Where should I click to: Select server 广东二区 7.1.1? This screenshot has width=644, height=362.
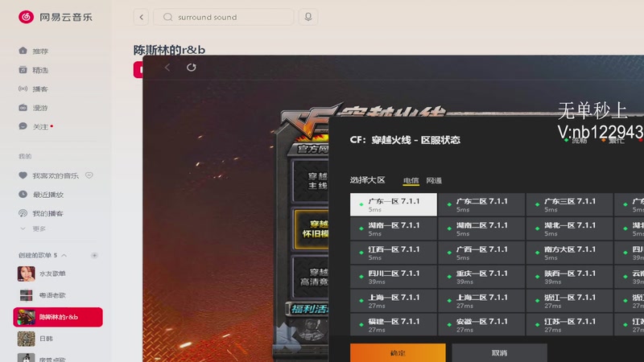(481, 204)
